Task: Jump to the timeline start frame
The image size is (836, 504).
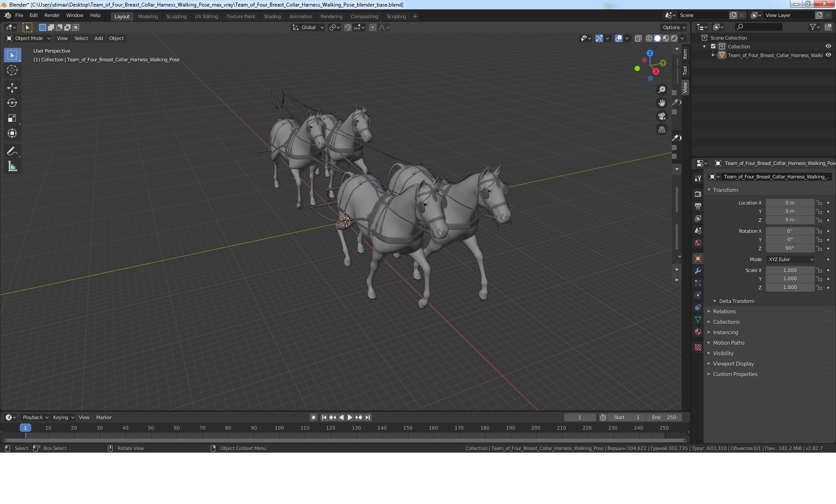Action: (324, 417)
